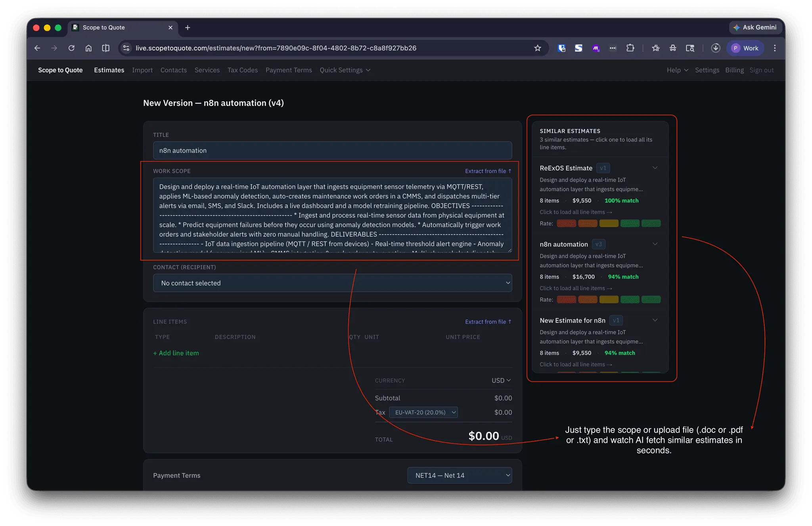Open the Estimates section
The image size is (812, 526).
(109, 70)
